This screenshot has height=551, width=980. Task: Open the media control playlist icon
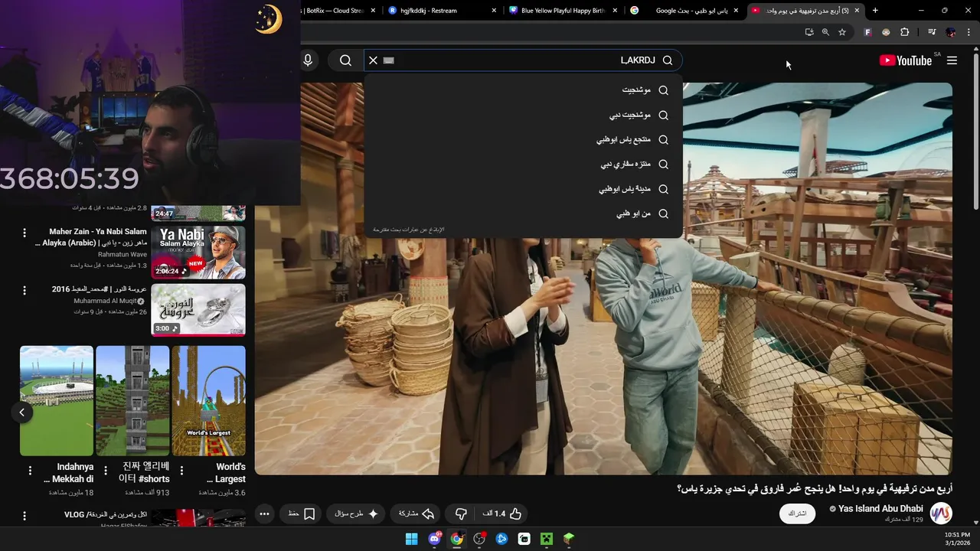click(x=932, y=32)
